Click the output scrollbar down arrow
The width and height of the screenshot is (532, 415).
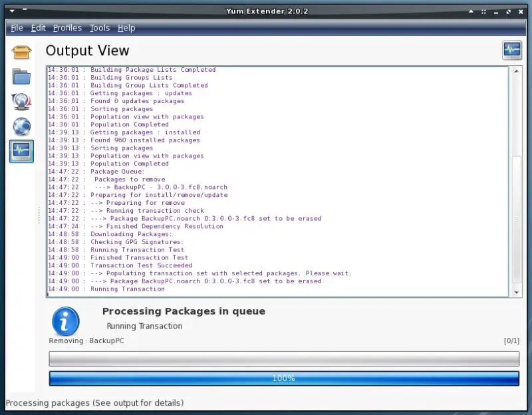[x=516, y=292]
